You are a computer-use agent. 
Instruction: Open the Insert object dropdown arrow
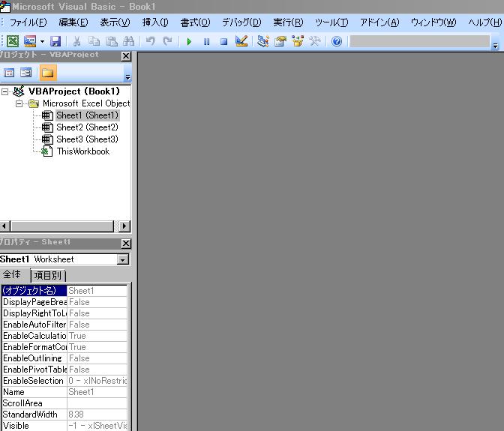42,41
